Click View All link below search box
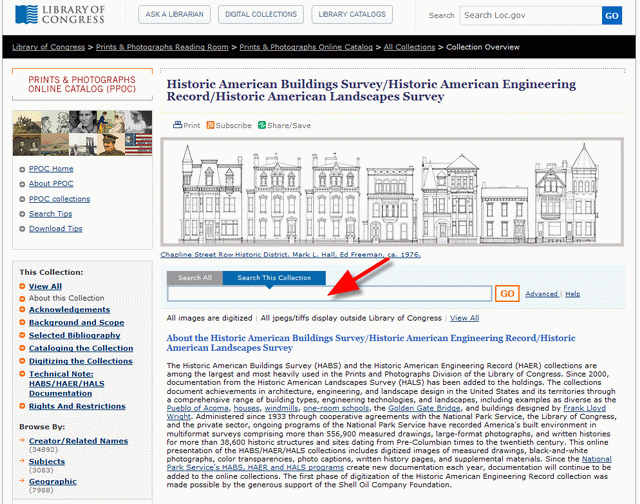Image resolution: width=640 pixels, height=504 pixels. click(464, 318)
